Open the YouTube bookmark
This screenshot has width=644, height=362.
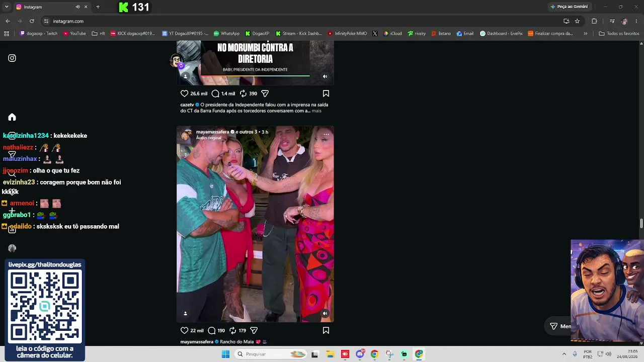coord(74,34)
